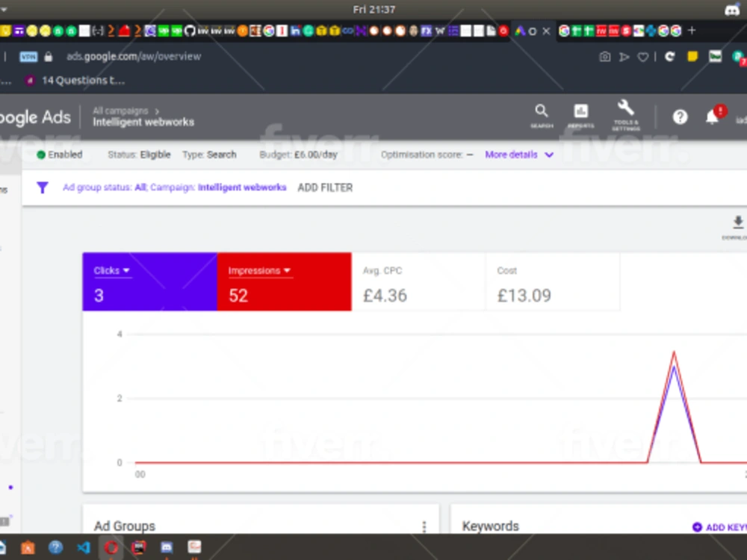This screenshot has width=747, height=560.
Task: Click the ADD KEYWORD plus icon
Action: [x=697, y=527]
